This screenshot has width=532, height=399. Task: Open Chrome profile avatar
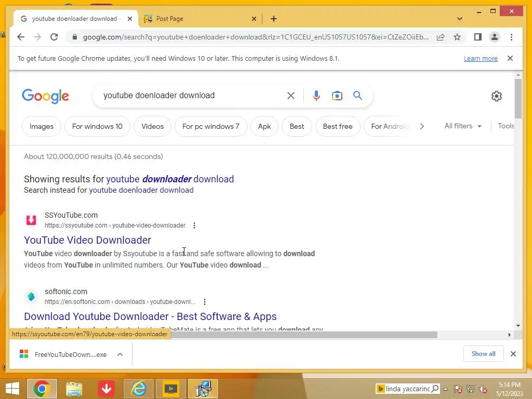click(495, 37)
